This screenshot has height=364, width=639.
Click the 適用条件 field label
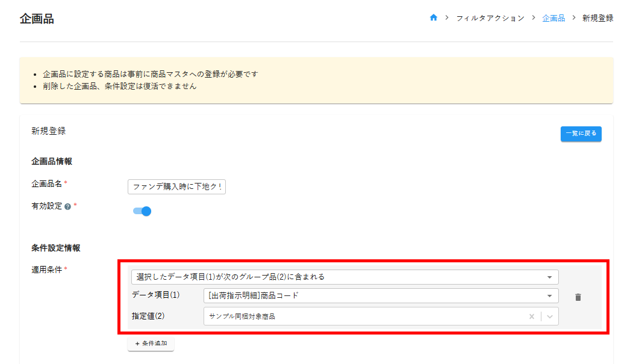tap(46, 269)
